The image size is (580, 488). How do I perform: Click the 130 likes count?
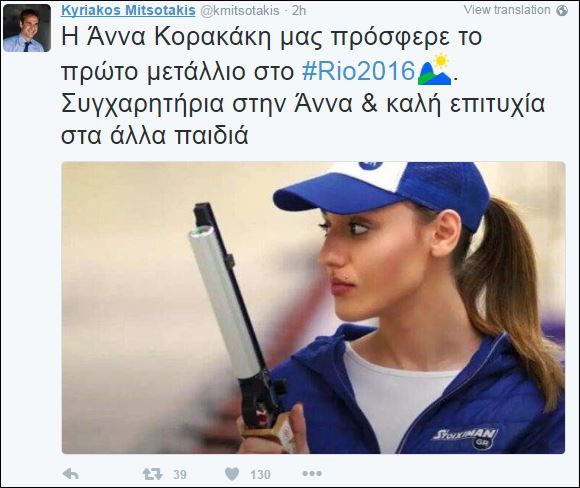click(x=260, y=474)
